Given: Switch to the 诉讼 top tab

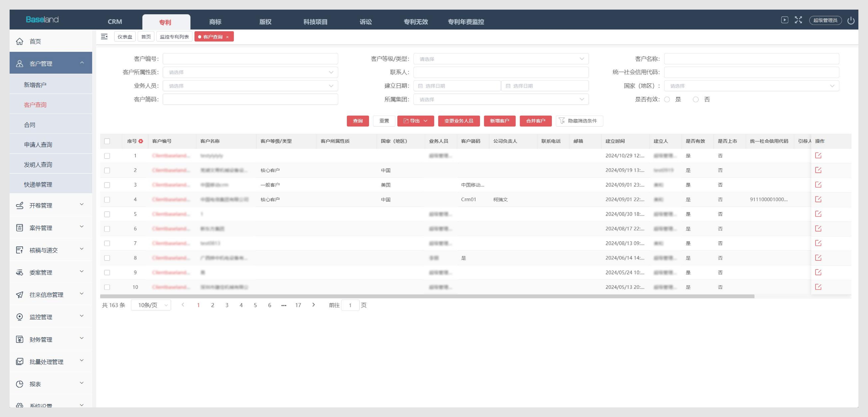Looking at the screenshot, I should (x=366, y=22).
